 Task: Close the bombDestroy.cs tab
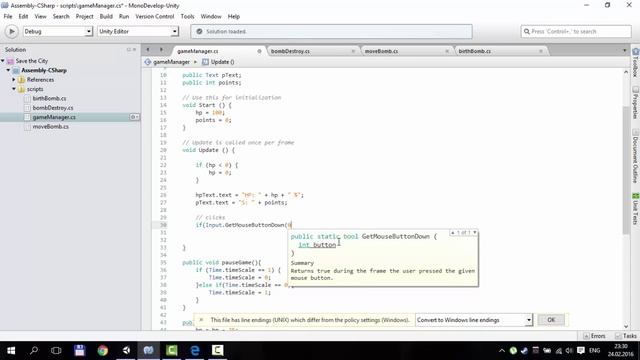click(x=353, y=51)
